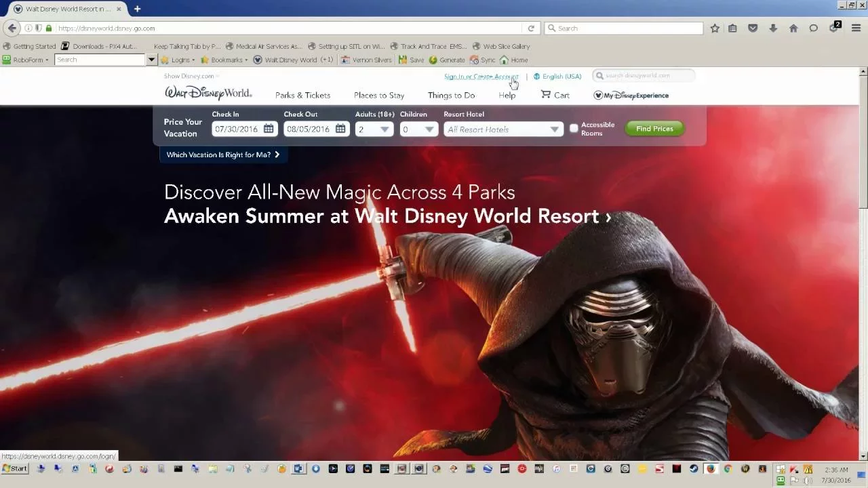
Task: Click the Search disneyworld.com field
Action: coord(644,76)
